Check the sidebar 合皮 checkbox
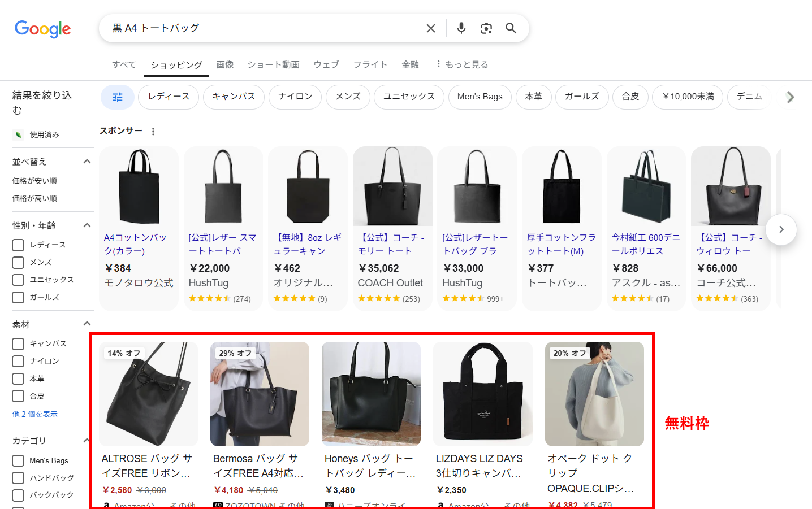Screen dimensions: 812x509 (18, 397)
